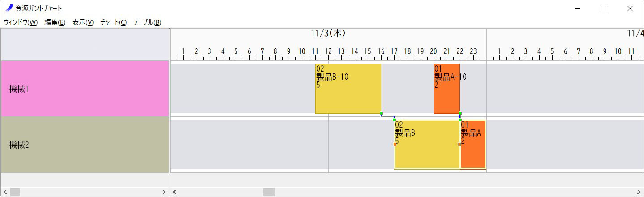Click the chart horizontal scrollbar thumb

269,192
